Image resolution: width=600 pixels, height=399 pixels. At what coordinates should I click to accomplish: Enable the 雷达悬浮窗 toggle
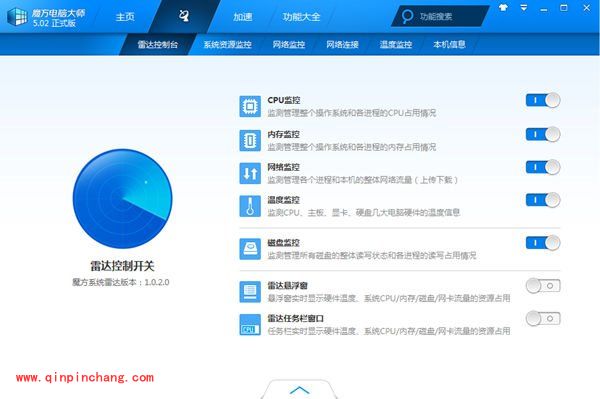click(x=543, y=286)
